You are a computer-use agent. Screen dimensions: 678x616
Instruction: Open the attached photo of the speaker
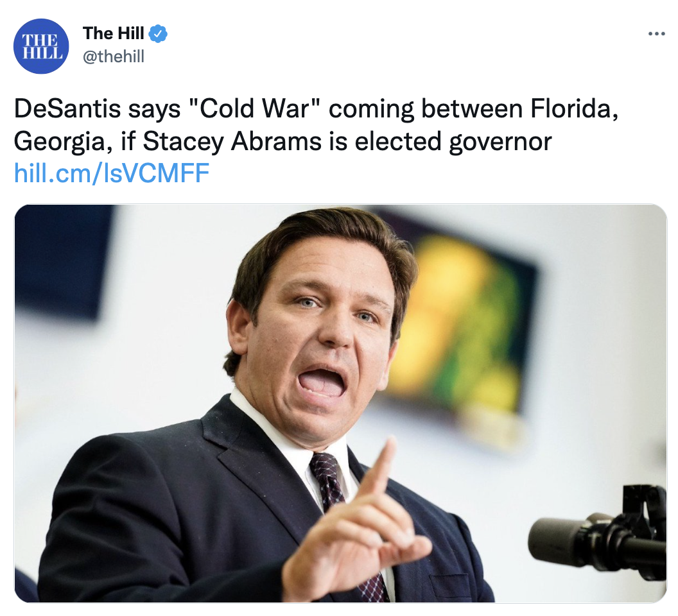[341, 404]
